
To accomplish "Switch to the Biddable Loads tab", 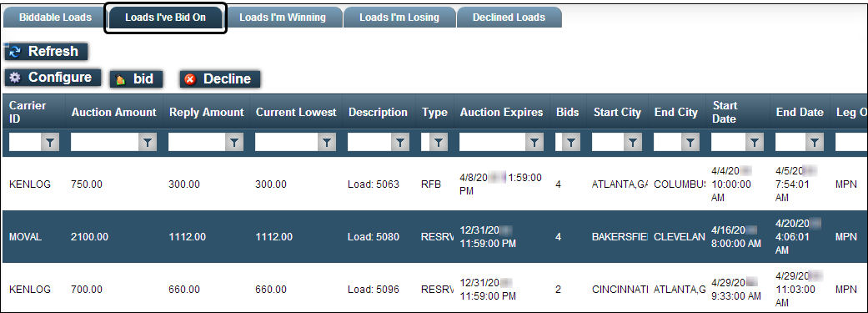I will tap(55, 18).
